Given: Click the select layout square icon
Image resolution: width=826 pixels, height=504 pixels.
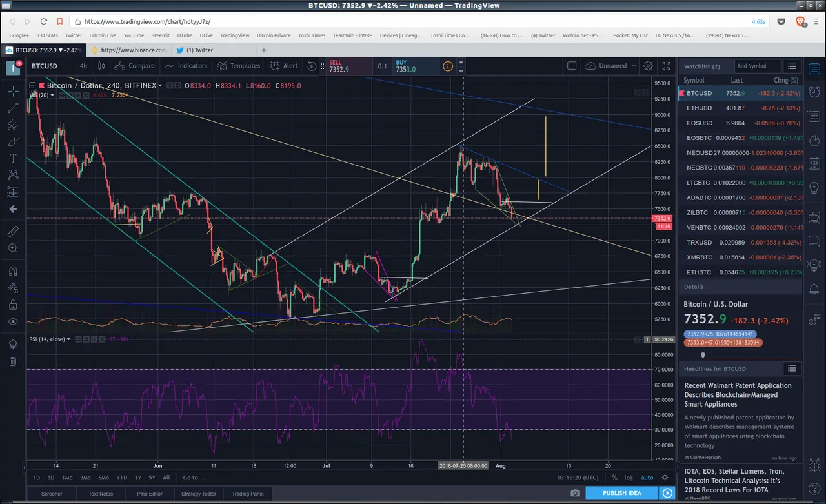Looking at the screenshot, I should [571, 66].
